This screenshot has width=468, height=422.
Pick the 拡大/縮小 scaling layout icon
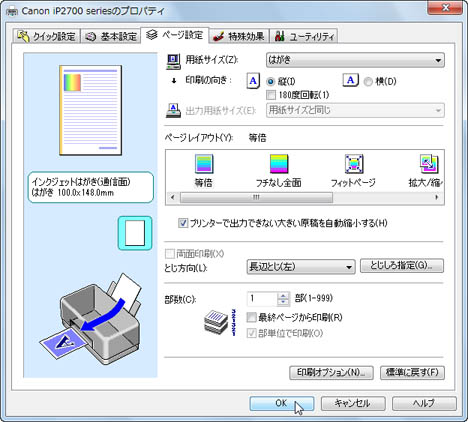[429, 164]
